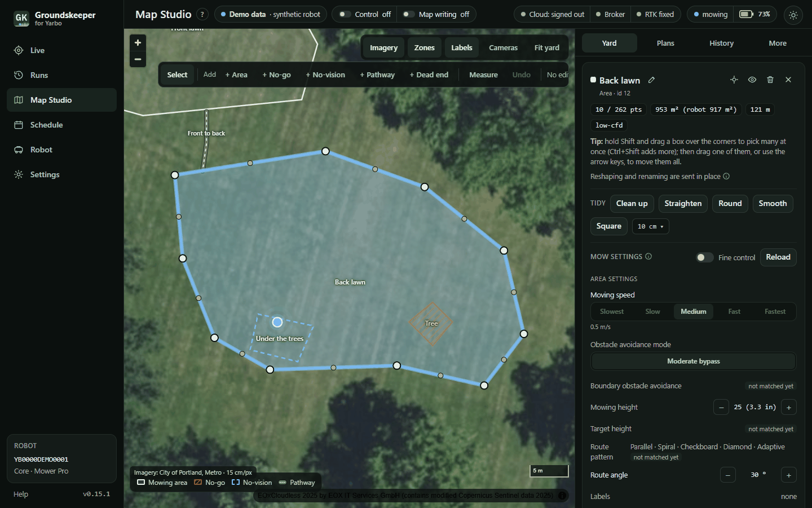
Task: Open the imagery attribution info icon
Action: coord(562,496)
